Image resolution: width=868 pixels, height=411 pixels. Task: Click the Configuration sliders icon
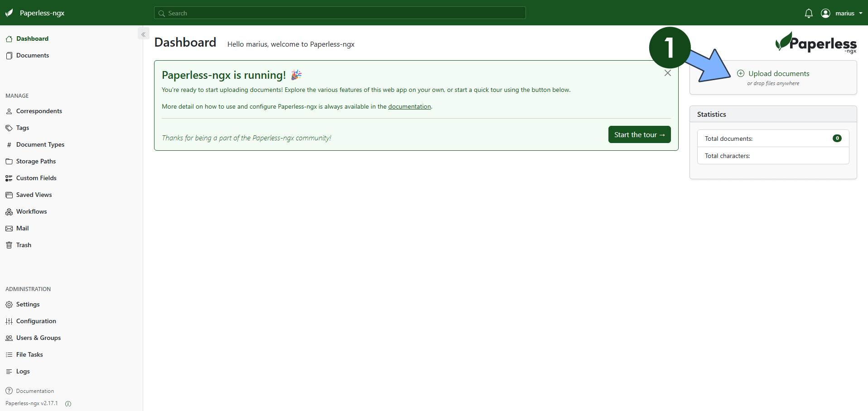click(9, 321)
